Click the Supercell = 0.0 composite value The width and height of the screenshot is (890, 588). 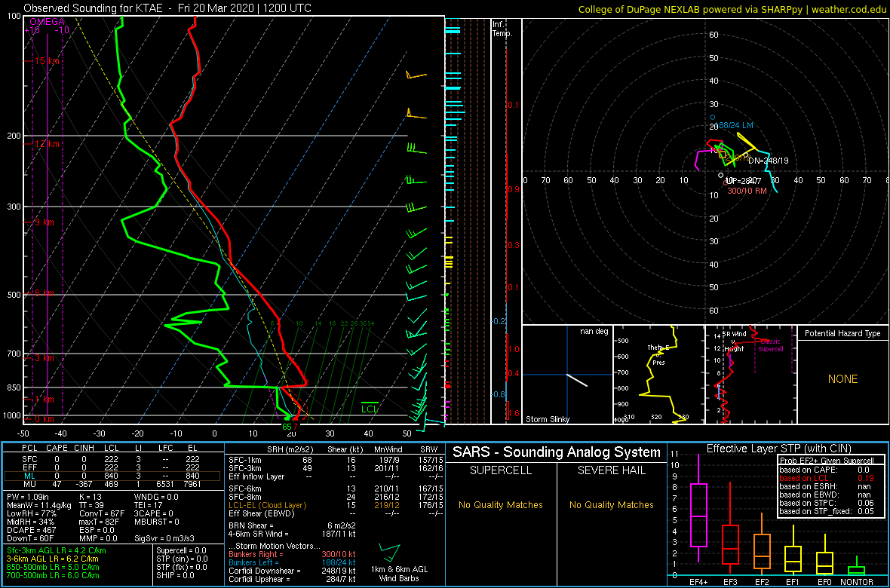pos(182,550)
